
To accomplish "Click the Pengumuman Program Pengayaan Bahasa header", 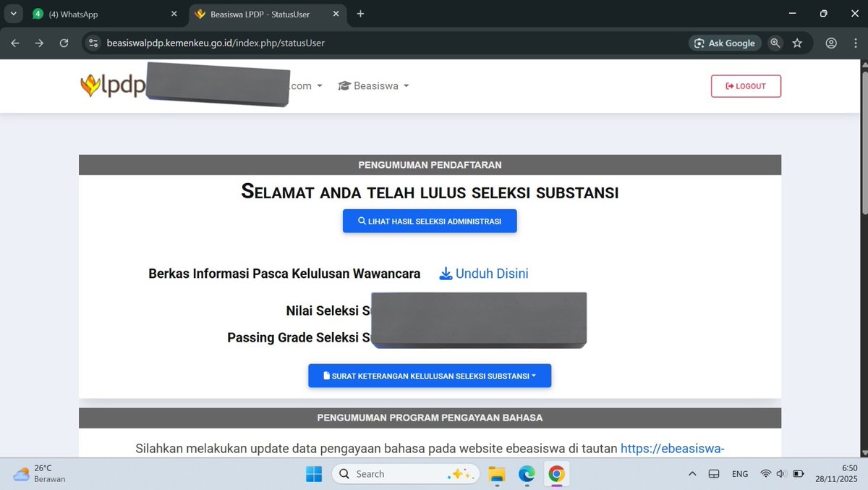I will [430, 418].
